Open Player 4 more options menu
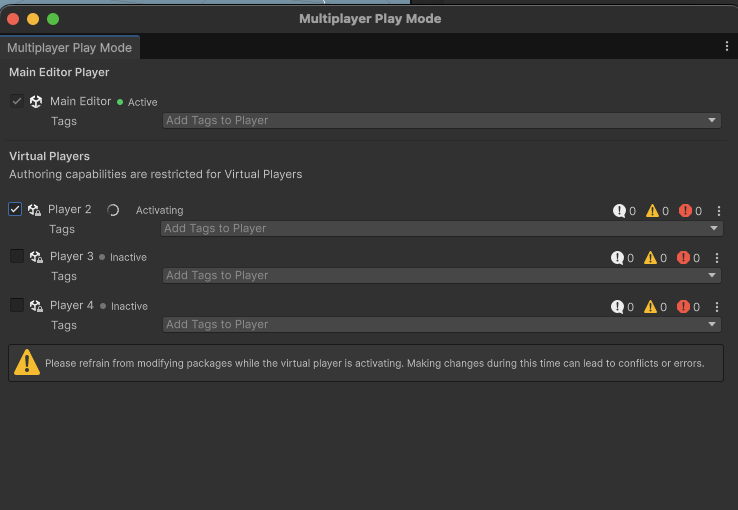The height and width of the screenshot is (510, 738). click(x=717, y=307)
